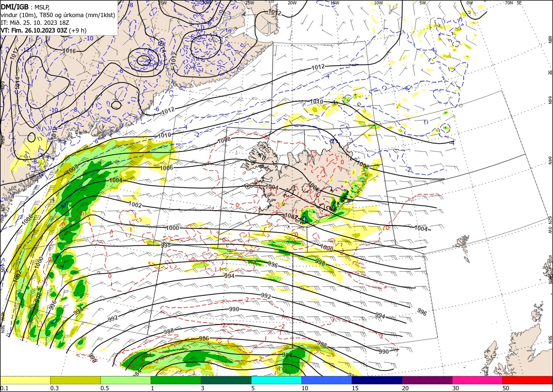Click the '20W' longitude label at top
The image size is (553, 392).
(292, 3)
